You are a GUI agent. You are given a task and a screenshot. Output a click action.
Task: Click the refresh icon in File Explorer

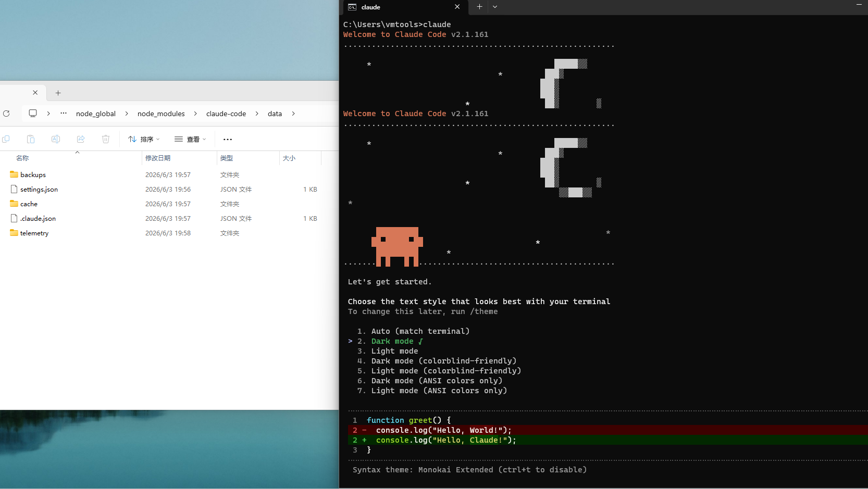pos(6,114)
